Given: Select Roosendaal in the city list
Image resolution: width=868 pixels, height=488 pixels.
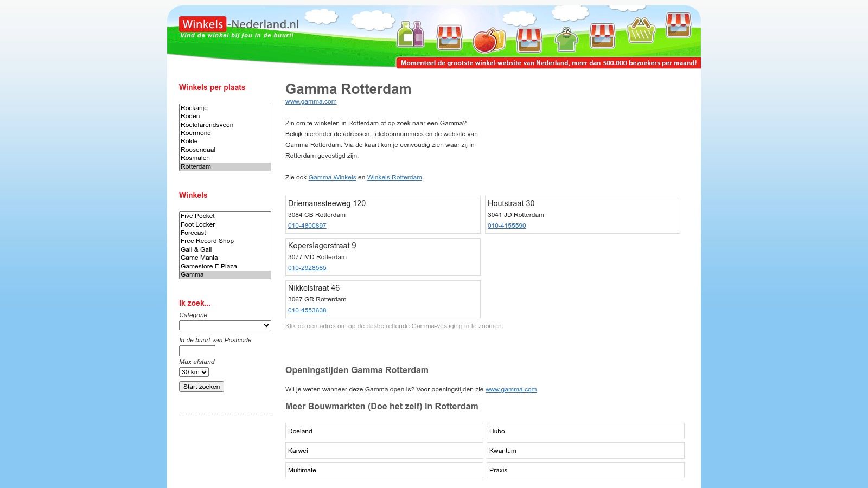Looking at the screenshot, I should 198,150.
